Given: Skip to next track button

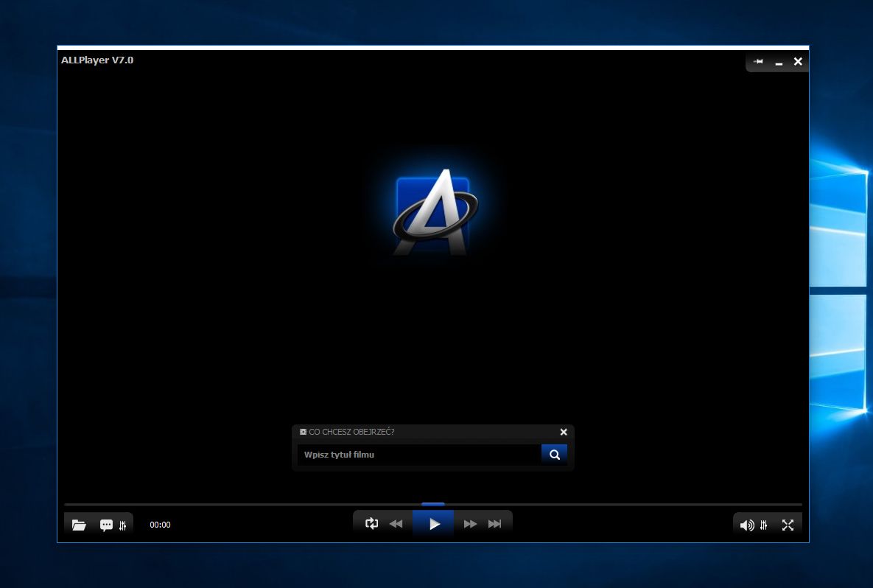Looking at the screenshot, I should tap(495, 524).
